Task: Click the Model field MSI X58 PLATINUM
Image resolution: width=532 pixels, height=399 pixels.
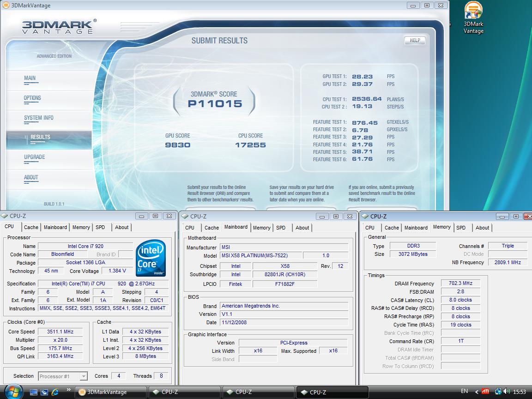Action: [x=260, y=255]
